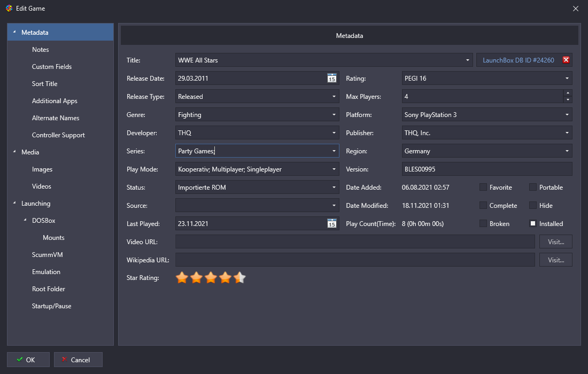588x374 pixels.
Task: Collapse the DOSBox tree node
Action: [25, 221]
